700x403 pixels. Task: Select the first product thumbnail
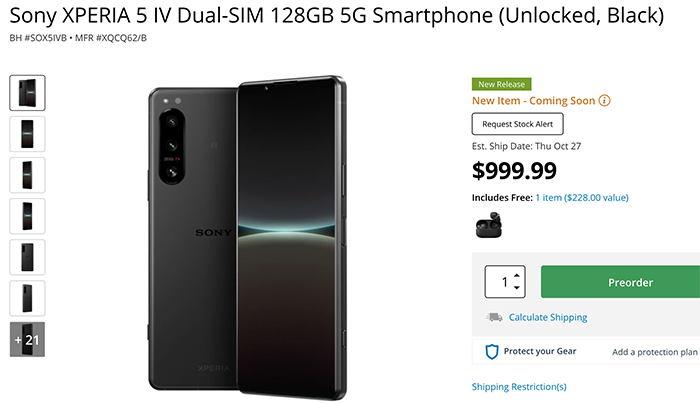(x=27, y=93)
